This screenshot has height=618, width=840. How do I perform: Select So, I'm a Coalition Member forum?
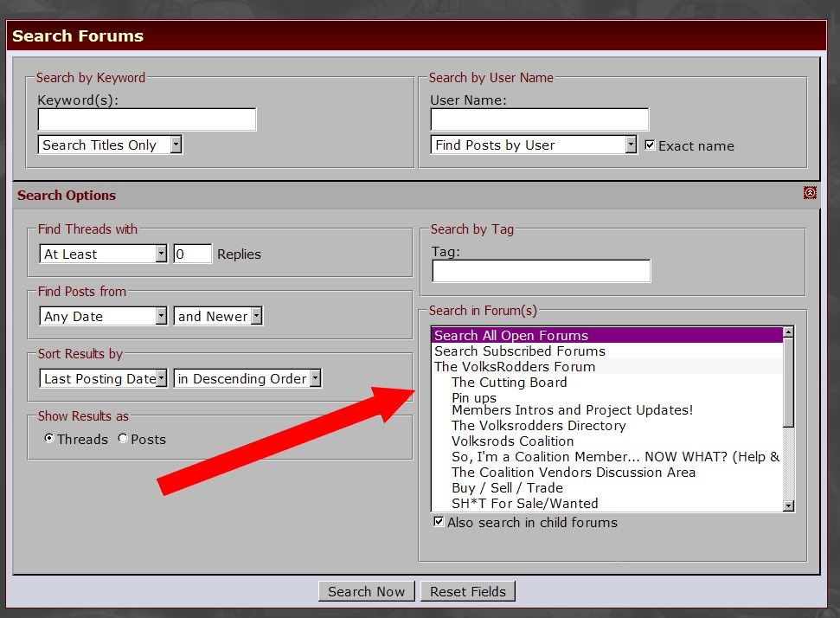pos(607,456)
